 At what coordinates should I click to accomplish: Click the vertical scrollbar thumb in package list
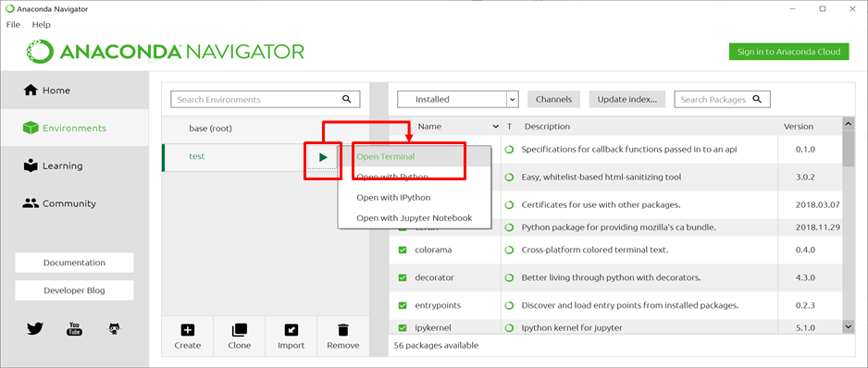click(x=849, y=148)
